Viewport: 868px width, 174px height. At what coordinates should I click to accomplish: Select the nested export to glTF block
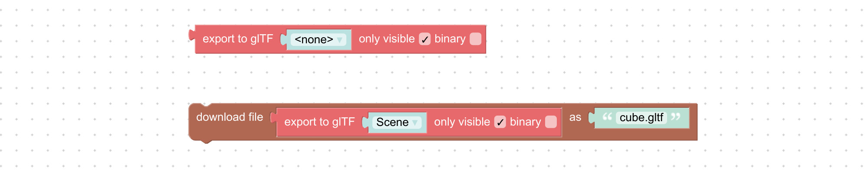[x=319, y=122]
